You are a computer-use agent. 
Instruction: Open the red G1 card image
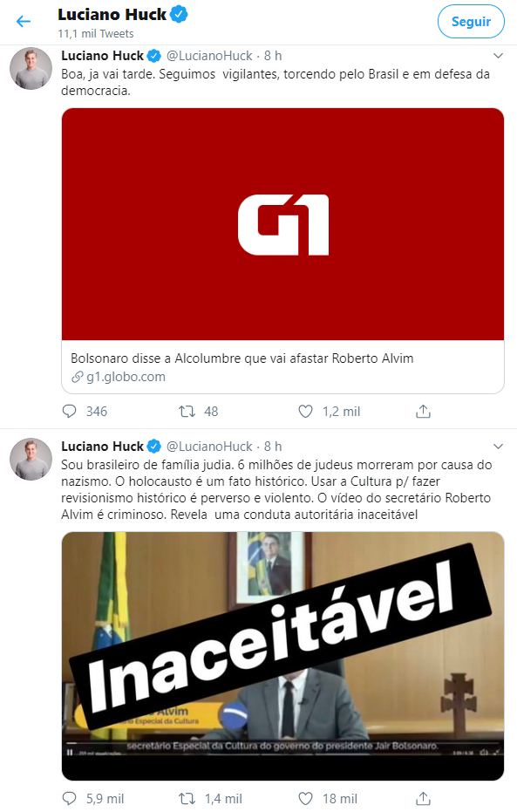point(282,224)
